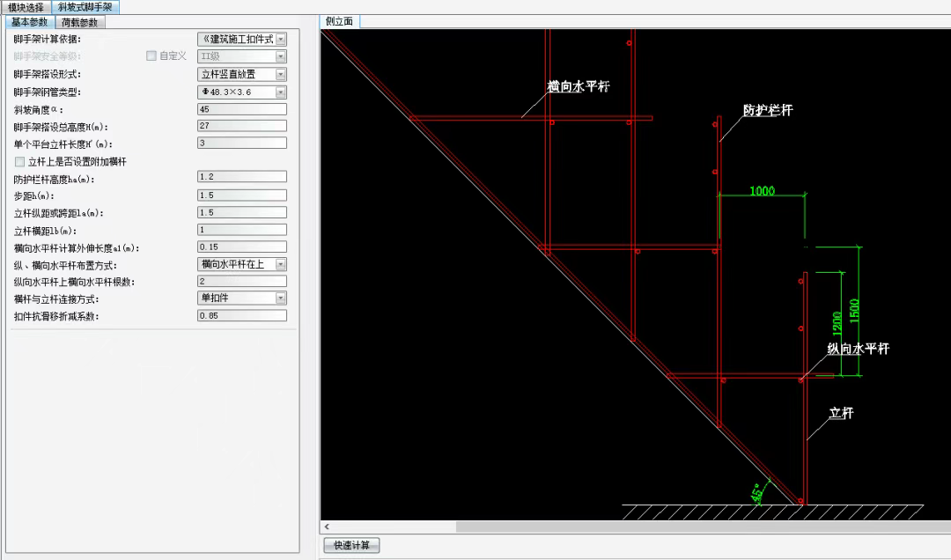The image size is (951, 560).
Task: Toggle the 自定义 checkbox
Action: (151, 55)
